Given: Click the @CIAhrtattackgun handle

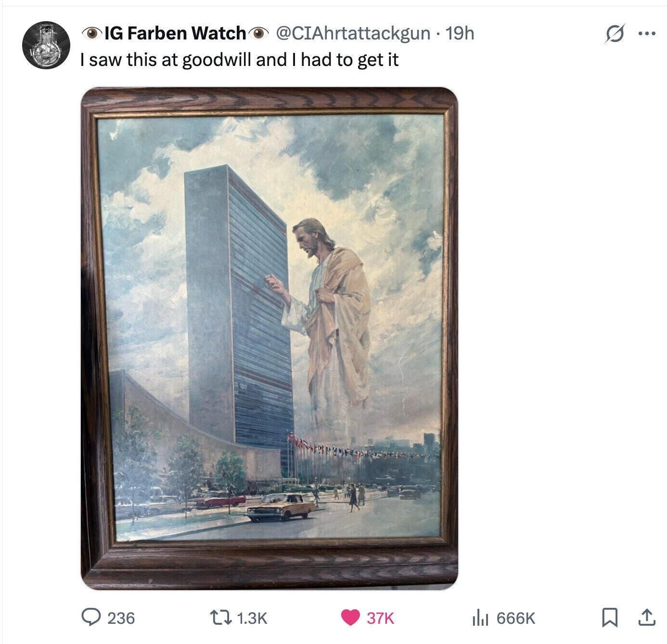Looking at the screenshot, I should pyautogui.click(x=353, y=33).
